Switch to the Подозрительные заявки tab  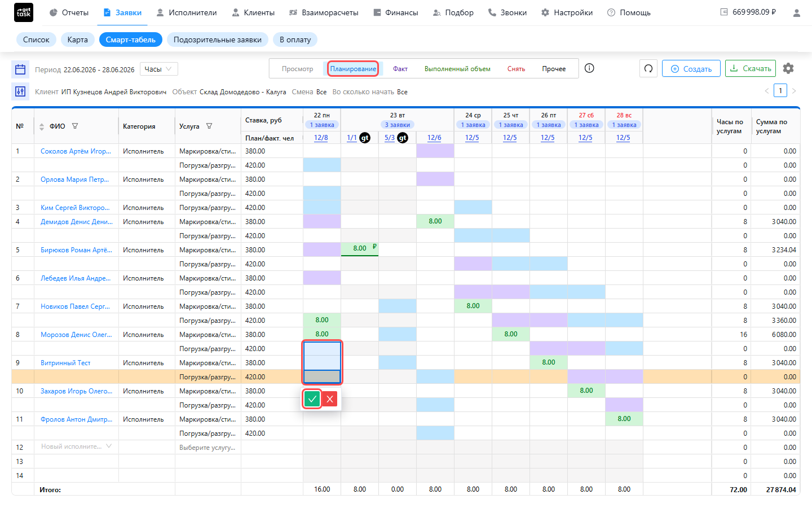click(218, 40)
